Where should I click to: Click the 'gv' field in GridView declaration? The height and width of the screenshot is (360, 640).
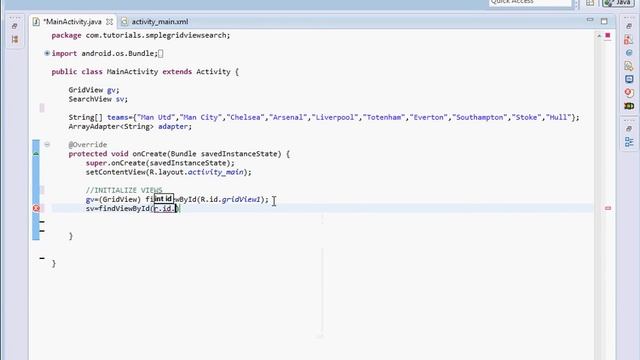(111, 90)
